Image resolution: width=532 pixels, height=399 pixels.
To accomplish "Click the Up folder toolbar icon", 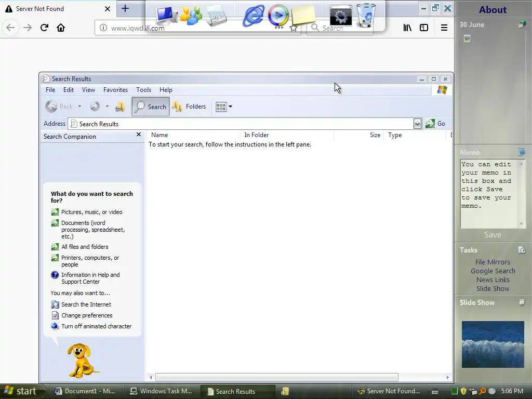I will pos(120,107).
